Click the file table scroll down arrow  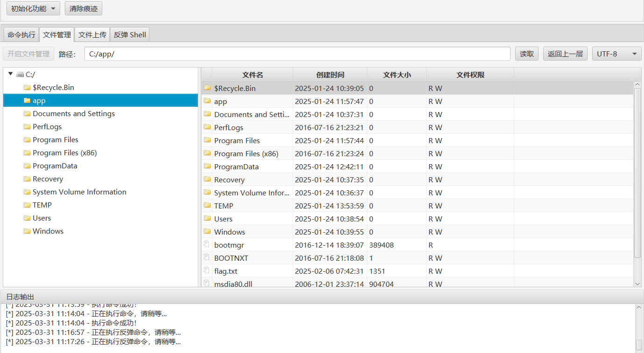637,284
